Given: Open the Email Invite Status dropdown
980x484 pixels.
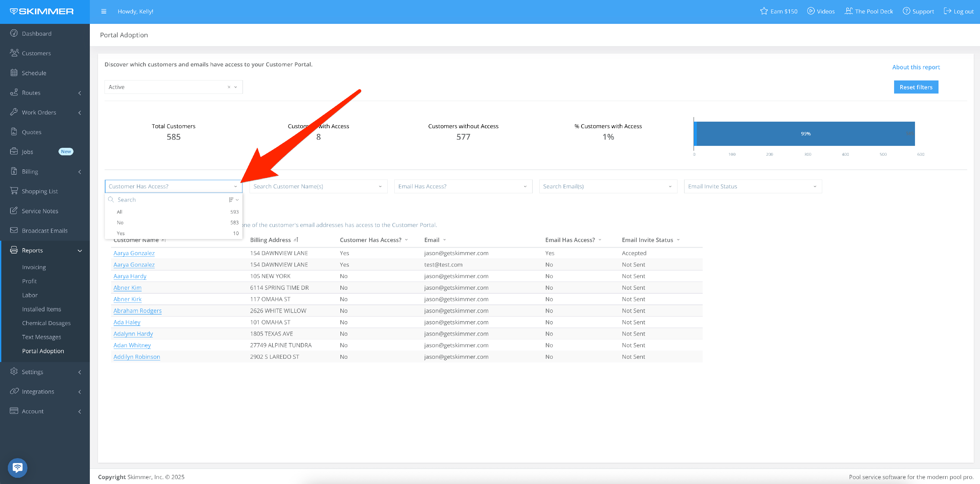Looking at the screenshot, I should [753, 186].
